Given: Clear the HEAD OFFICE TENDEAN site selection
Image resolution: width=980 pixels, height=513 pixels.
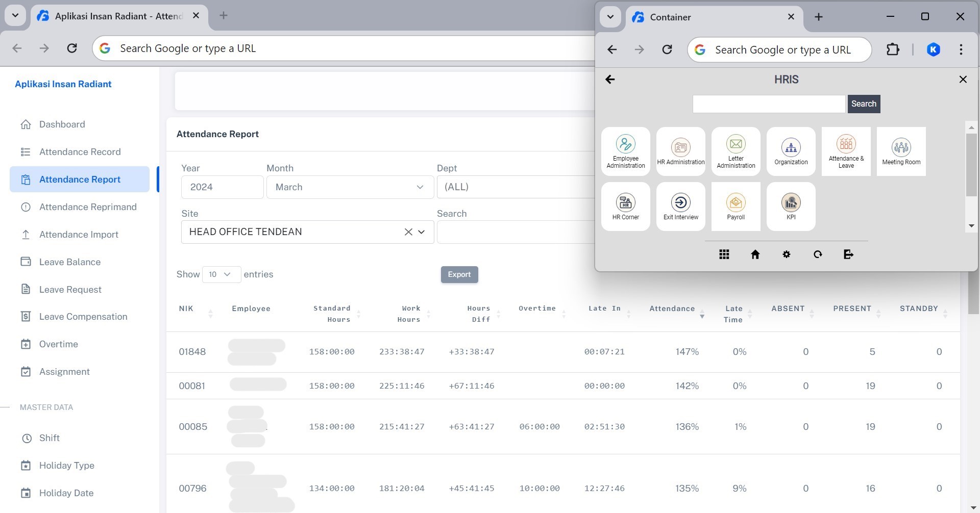Looking at the screenshot, I should [408, 232].
